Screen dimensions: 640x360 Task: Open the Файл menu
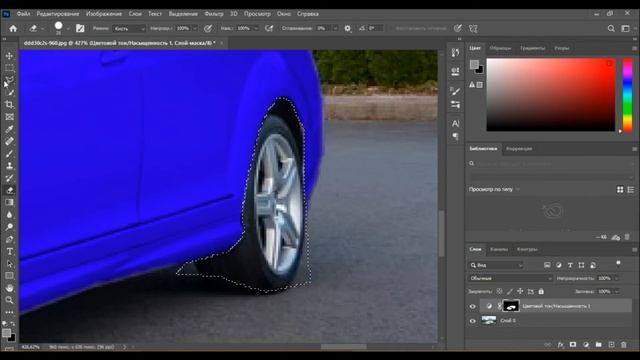point(23,14)
